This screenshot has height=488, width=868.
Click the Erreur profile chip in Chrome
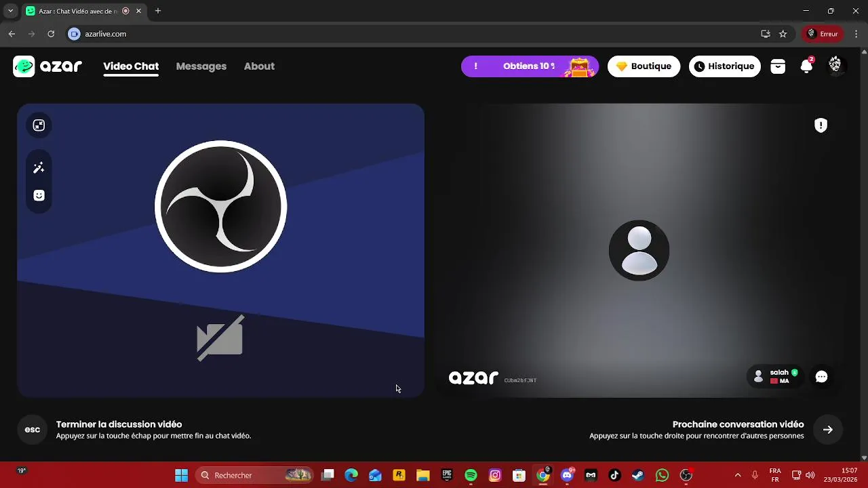click(x=822, y=34)
